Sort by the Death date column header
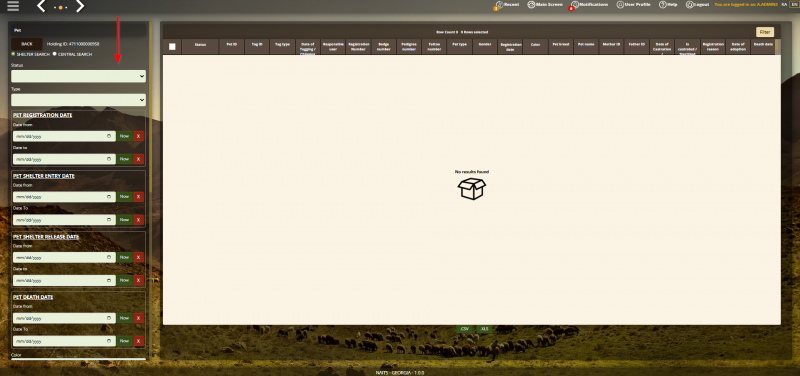Screen dimensions: 800x376 [x=763, y=46]
